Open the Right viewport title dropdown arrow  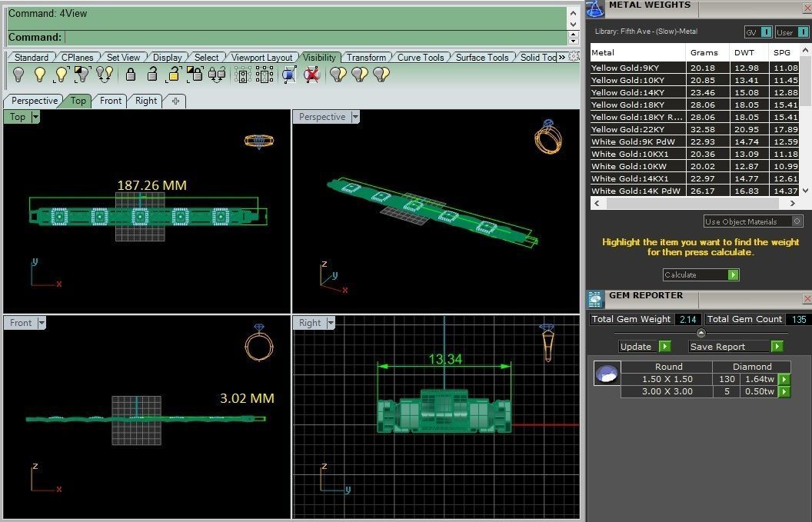331,323
